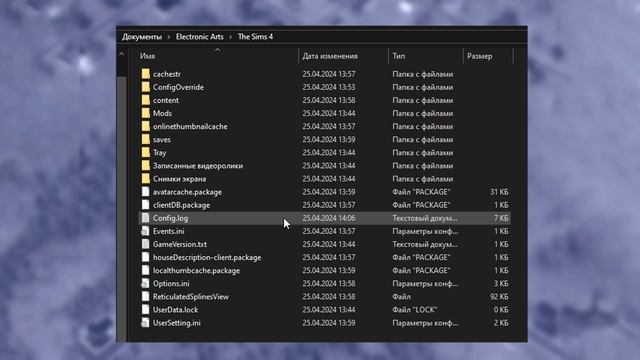Screen dimensions: 640x360
Task: Select the clientDB.package file name
Action: [182, 205]
